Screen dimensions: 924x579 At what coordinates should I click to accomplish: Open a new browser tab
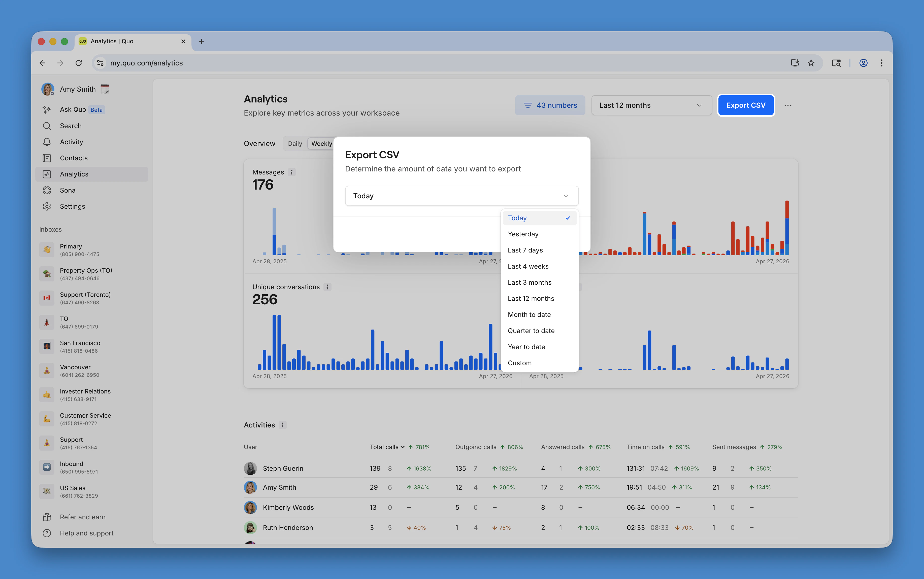coord(202,41)
